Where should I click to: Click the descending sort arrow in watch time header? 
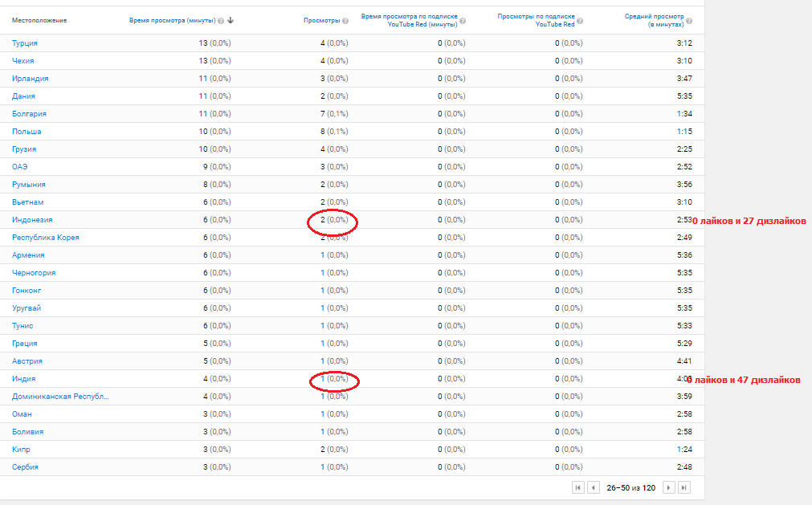click(x=231, y=20)
